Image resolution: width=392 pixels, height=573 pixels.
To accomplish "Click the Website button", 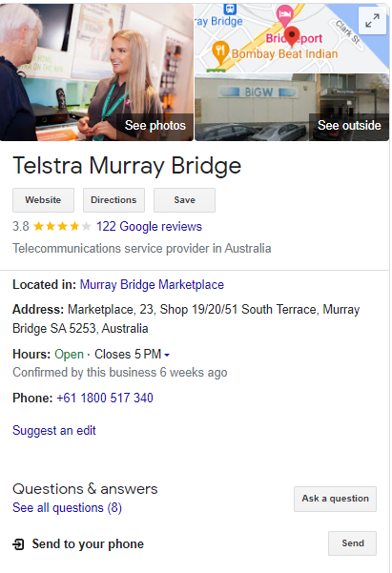I will (x=43, y=200).
